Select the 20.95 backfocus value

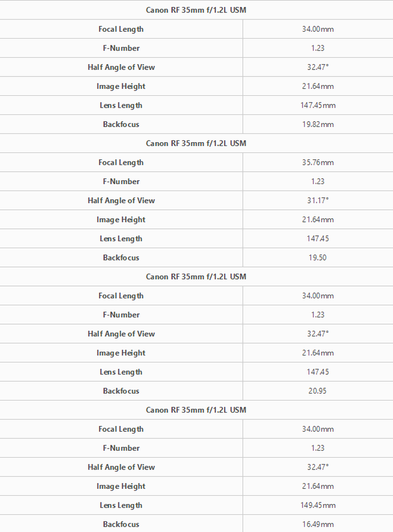coord(318,391)
